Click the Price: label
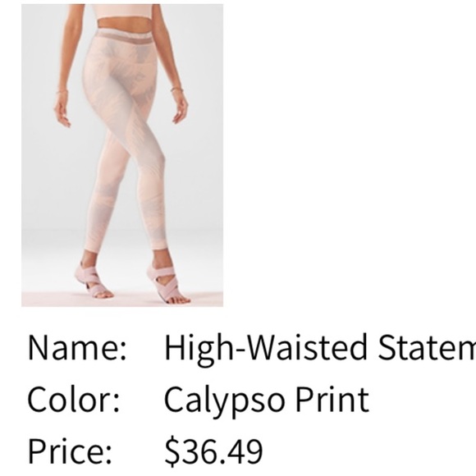This screenshot has height=476, width=476. coord(70,450)
